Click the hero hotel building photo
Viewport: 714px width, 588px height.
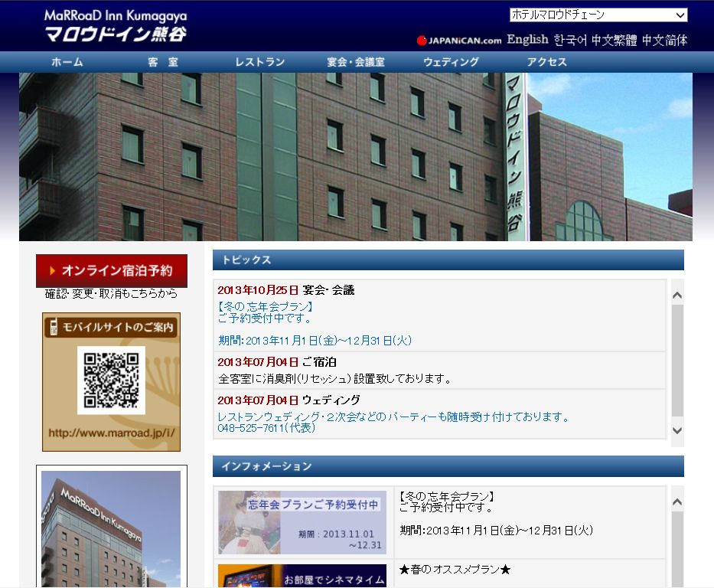(356, 157)
